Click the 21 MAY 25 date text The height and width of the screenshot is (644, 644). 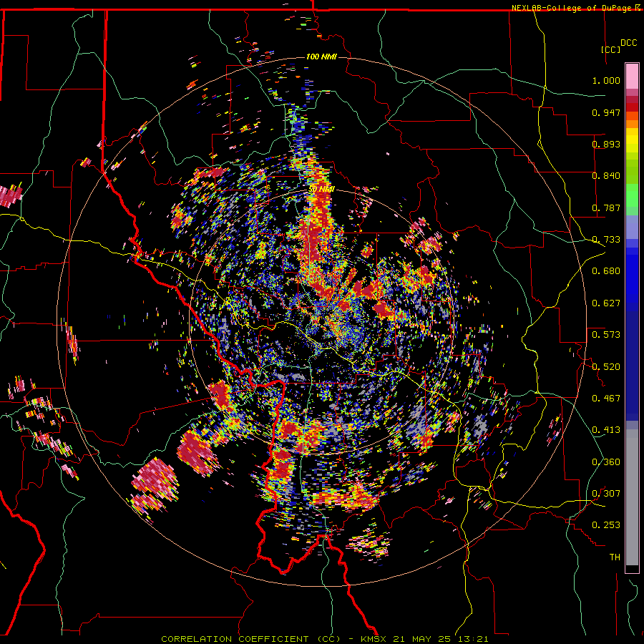[x=422, y=639]
